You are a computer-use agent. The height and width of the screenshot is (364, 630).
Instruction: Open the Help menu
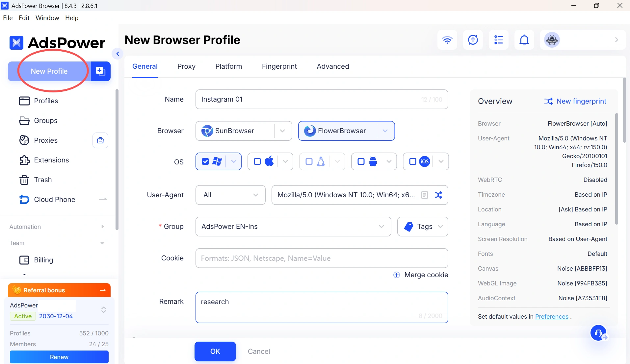click(72, 18)
